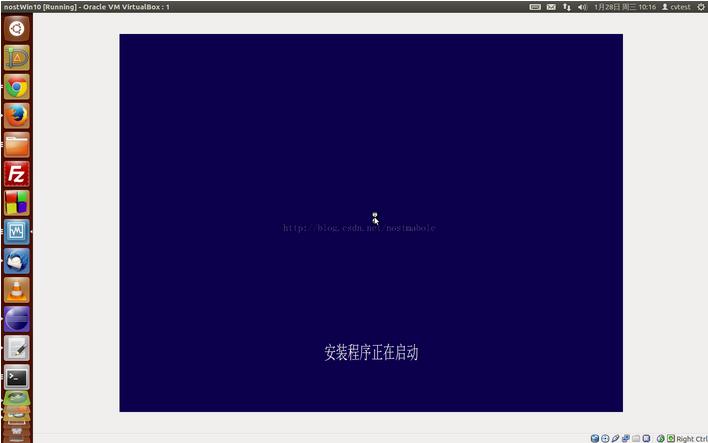Click the network adapter status icon

coord(626,438)
